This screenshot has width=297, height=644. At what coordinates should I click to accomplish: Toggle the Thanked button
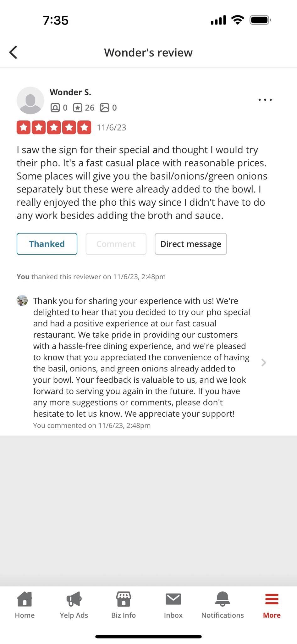pos(47,244)
